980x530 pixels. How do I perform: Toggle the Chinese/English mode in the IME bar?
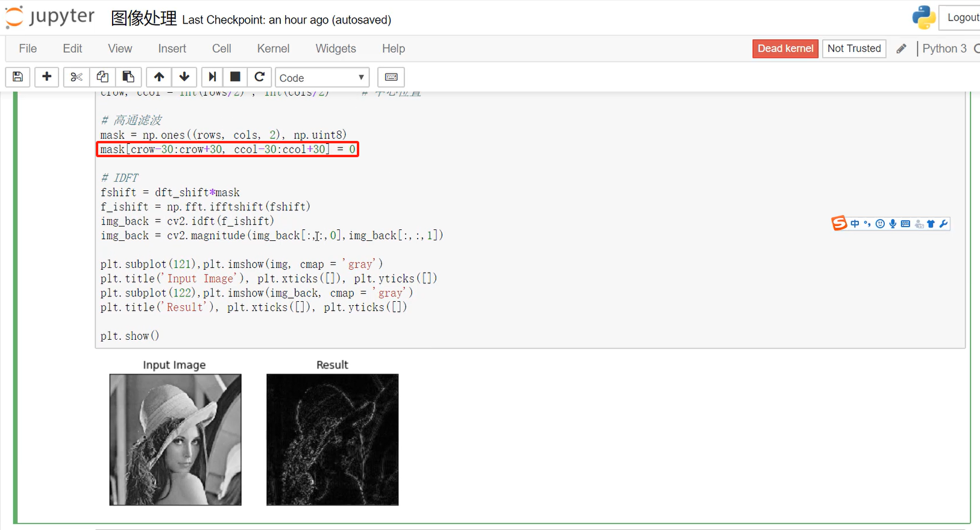[x=855, y=224]
